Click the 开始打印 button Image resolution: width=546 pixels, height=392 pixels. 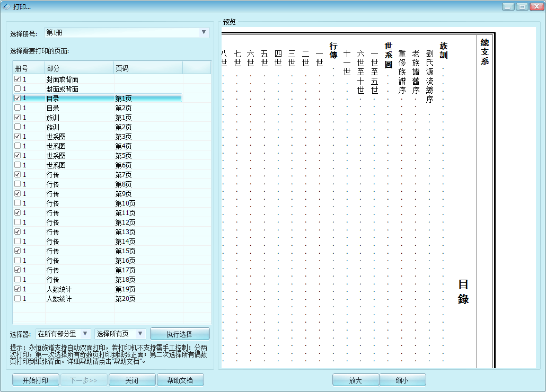click(36, 380)
